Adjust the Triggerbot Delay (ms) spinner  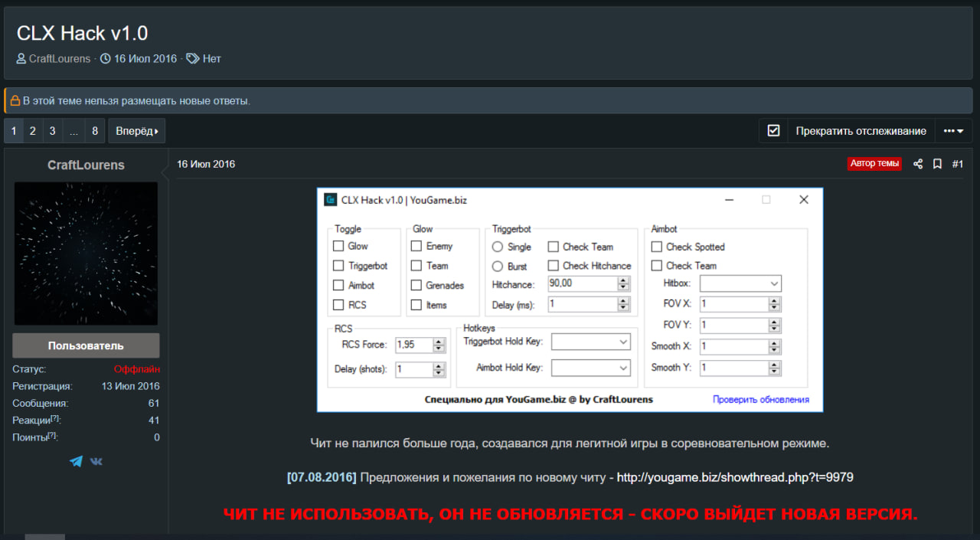623,304
